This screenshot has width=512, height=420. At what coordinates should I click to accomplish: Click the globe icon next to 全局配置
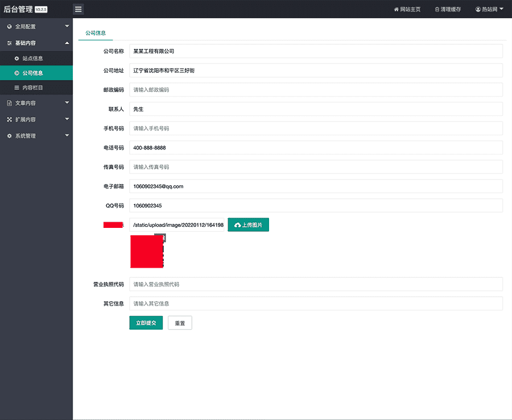10,27
